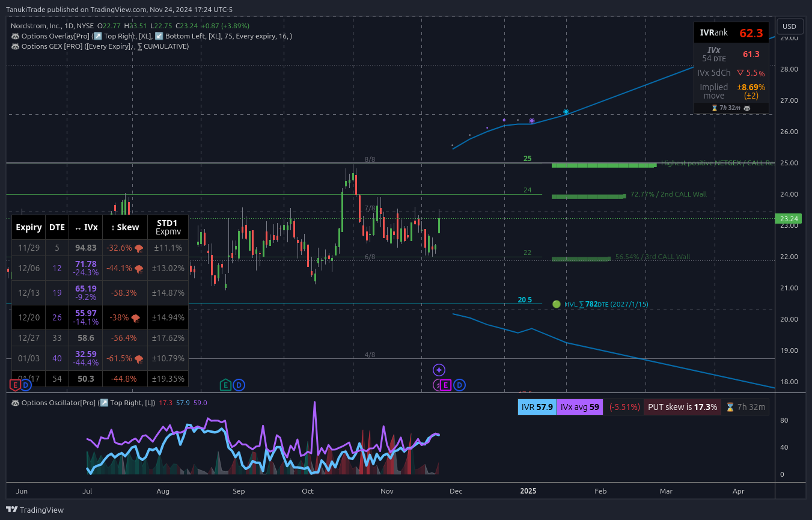The image size is (812, 520).
Task: Click the hourglass icon in the oscillator status bar
Action: click(x=730, y=407)
